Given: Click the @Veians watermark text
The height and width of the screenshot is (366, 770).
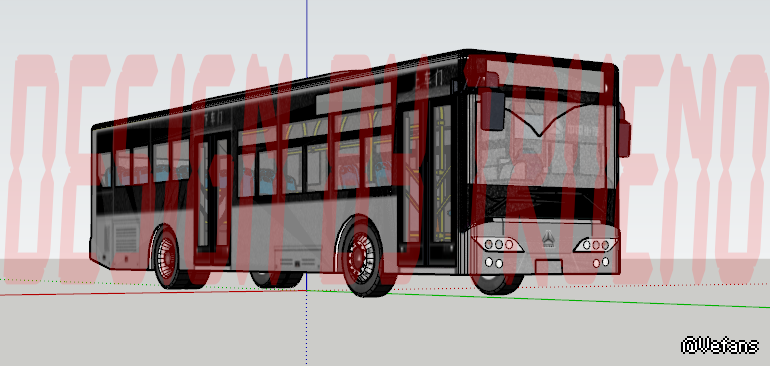Looking at the screenshot, I should tap(720, 345).
